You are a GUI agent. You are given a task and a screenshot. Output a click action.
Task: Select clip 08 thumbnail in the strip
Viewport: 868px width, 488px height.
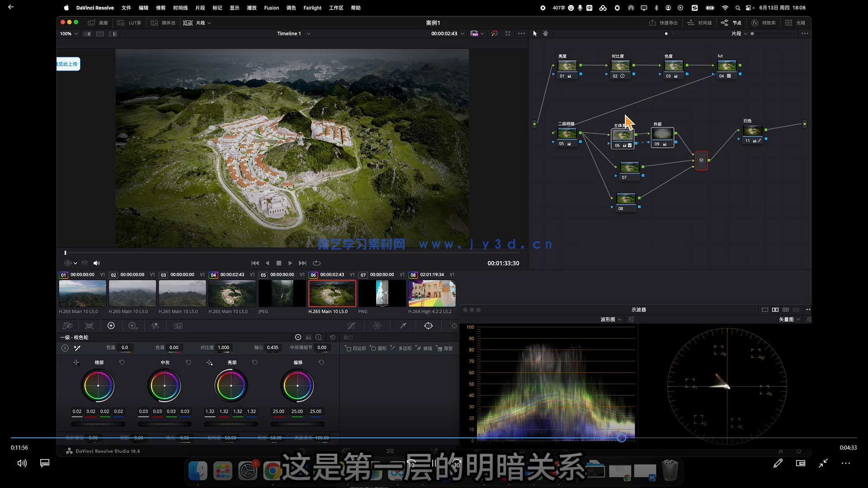432,293
